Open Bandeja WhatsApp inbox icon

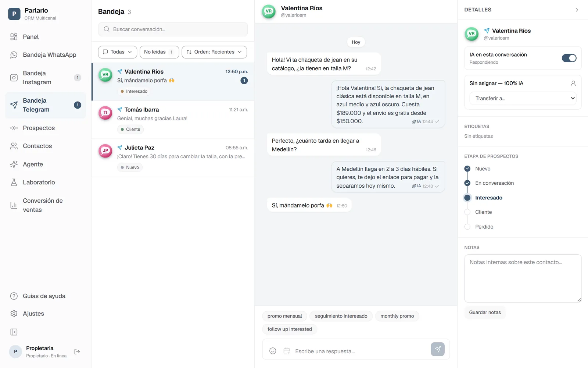[14, 55]
